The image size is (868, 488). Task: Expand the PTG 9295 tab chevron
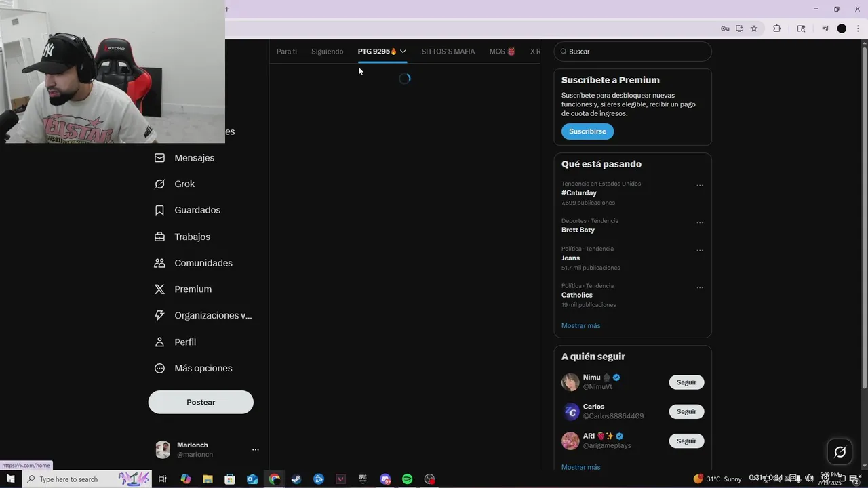(x=403, y=52)
